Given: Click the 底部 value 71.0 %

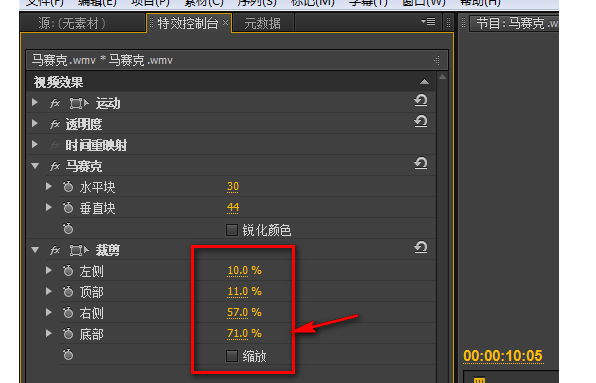Looking at the screenshot, I should 244,334.
